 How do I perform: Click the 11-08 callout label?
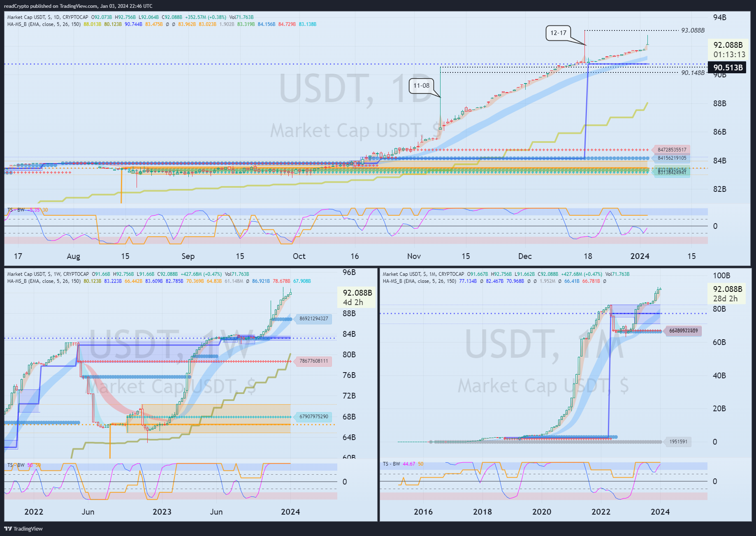[421, 86]
